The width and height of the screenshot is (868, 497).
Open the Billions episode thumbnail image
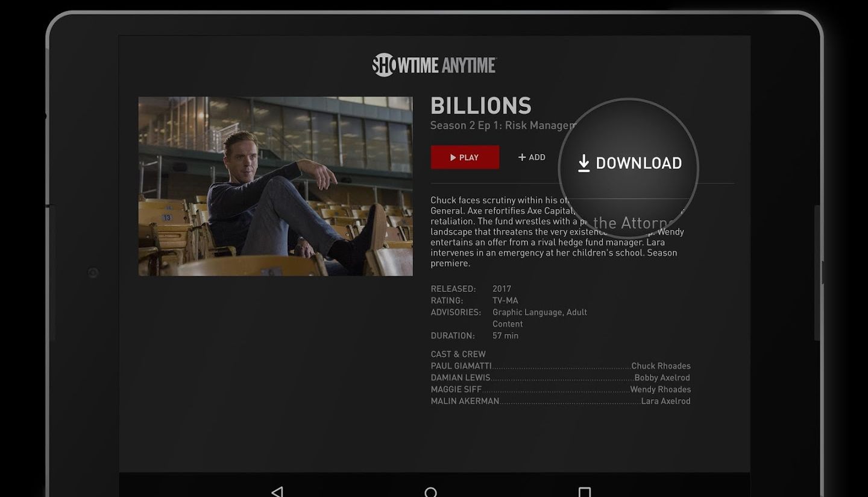[275, 186]
